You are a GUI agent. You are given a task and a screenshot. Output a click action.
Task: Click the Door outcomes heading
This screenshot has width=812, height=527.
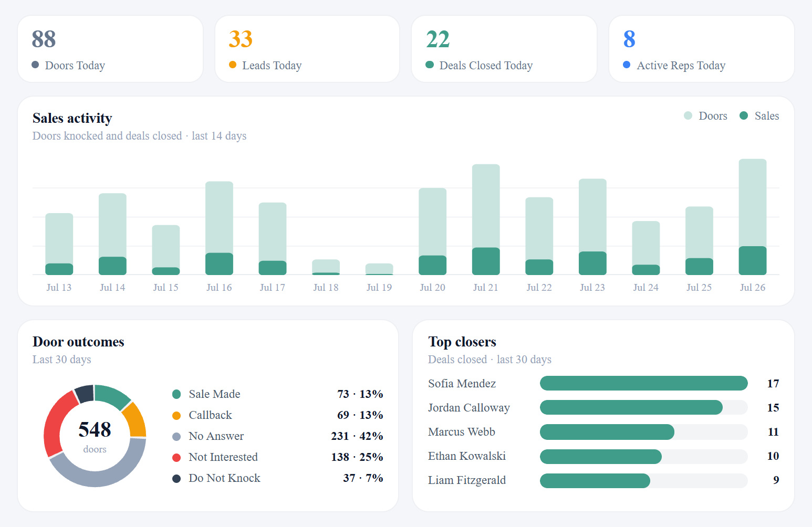(x=78, y=342)
